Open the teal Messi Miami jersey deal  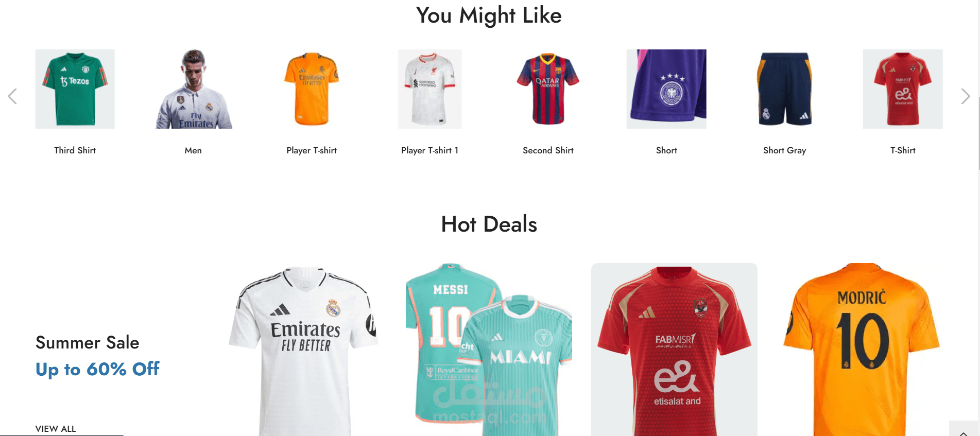[489, 350]
